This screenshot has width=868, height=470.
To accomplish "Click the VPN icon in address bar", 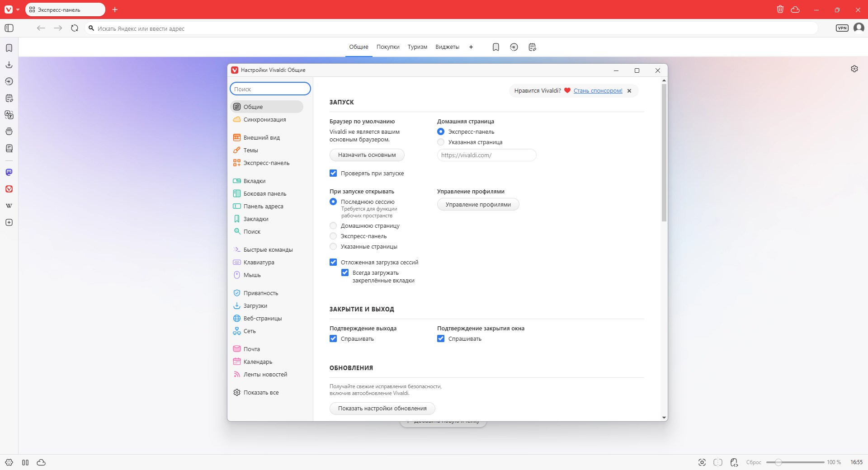I will coord(842,28).
